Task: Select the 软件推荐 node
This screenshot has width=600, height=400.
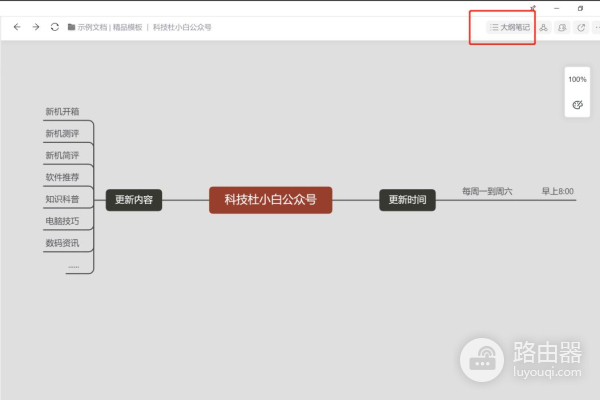Action: click(x=62, y=177)
